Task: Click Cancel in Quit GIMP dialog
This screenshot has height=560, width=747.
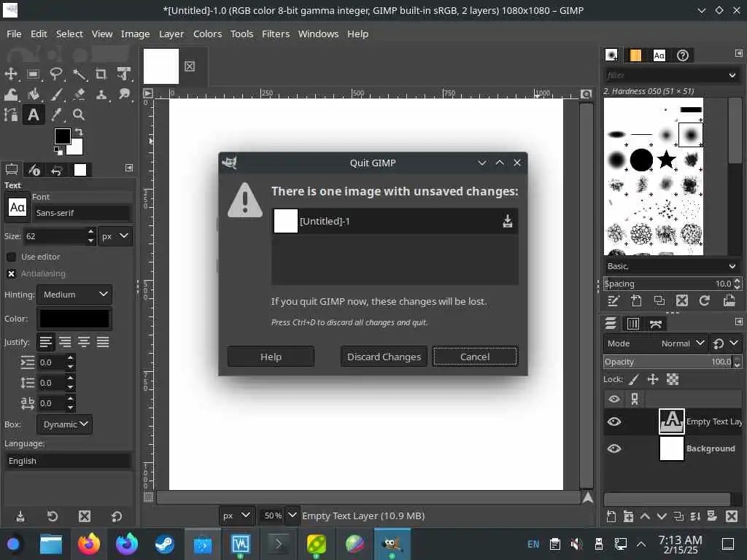Action: [x=475, y=357]
